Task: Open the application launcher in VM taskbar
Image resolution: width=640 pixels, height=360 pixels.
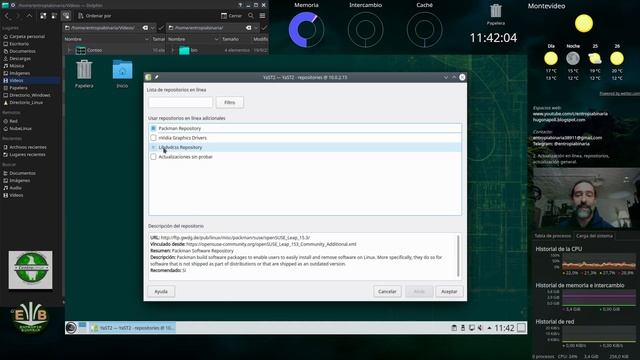Action: coord(71,328)
